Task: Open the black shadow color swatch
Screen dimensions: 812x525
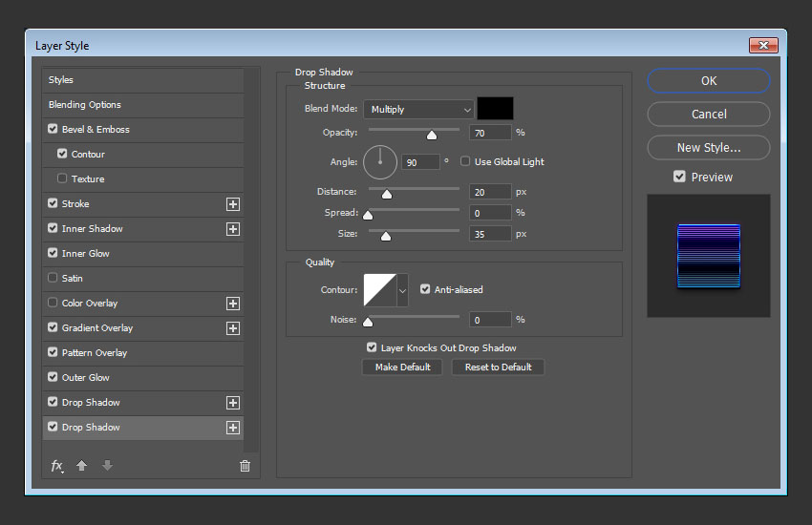Action: (x=495, y=109)
